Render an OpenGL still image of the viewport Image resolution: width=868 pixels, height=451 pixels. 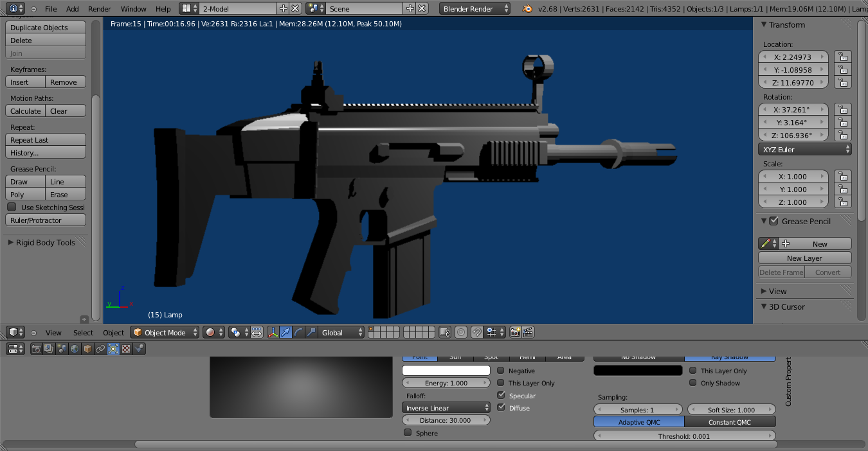coord(515,332)
